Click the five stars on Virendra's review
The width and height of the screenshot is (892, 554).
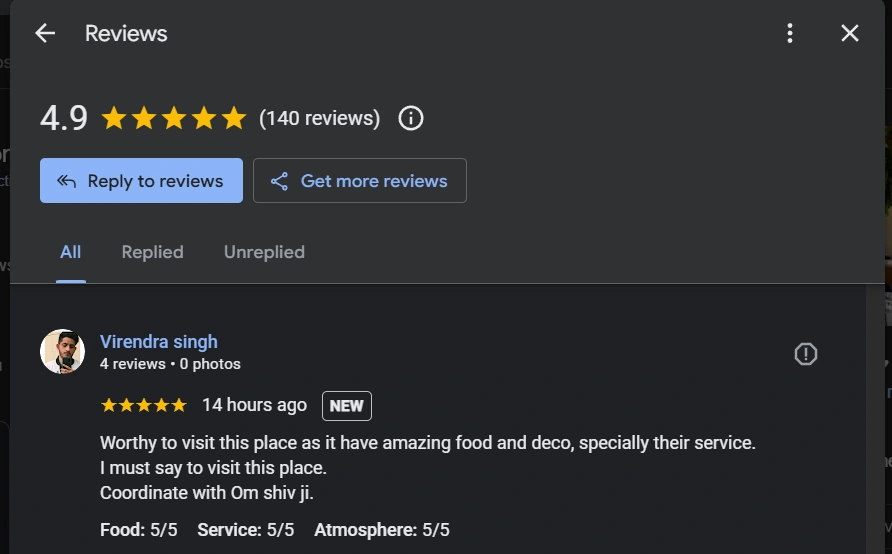pyautogui.click(x=143, y=405)
